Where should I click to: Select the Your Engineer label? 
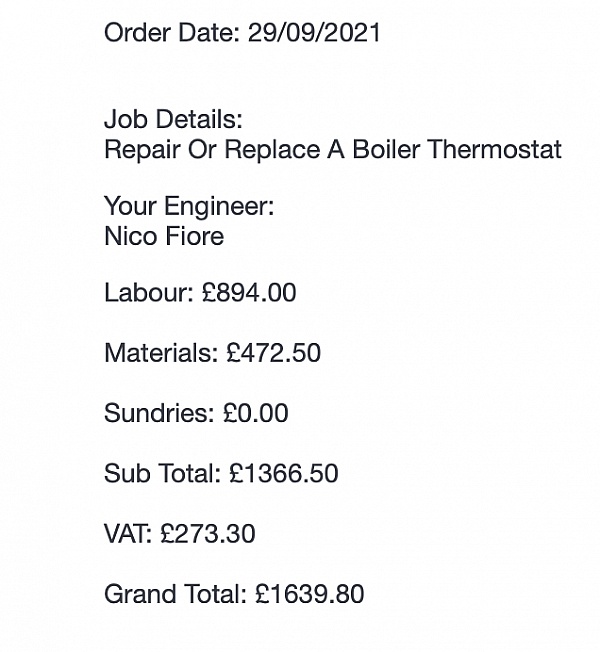point(189,206)
